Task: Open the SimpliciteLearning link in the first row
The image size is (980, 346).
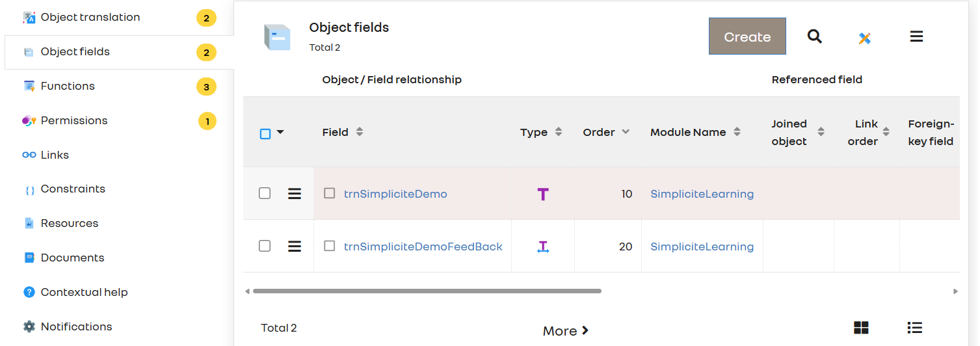Action: tap(702, 194)
